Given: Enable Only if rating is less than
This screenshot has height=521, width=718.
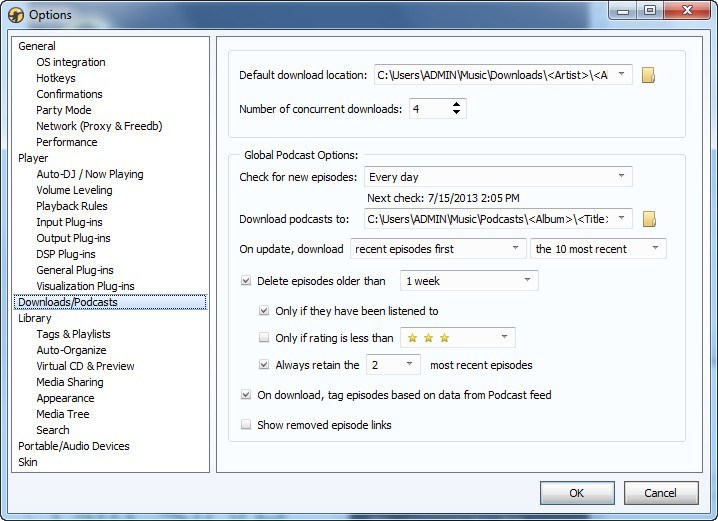Looking at the screenshot, I should coord(264,338).
